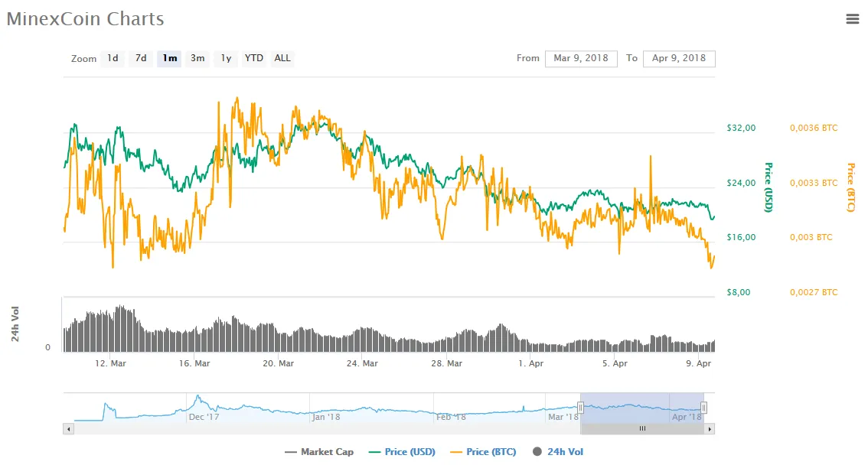Click the MinexCoin Charts heading
The width and height of the screenshot is (868, 465).
[85, 19]
